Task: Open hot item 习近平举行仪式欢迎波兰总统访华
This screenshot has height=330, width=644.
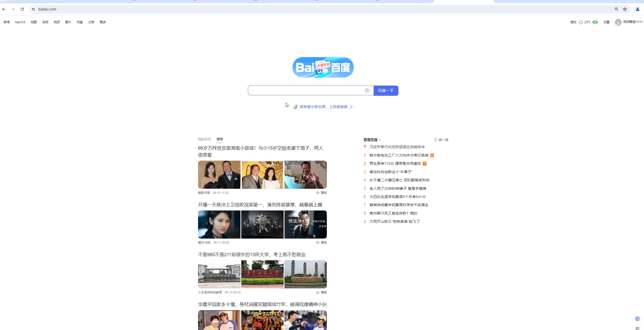Action: click(397, 147)
